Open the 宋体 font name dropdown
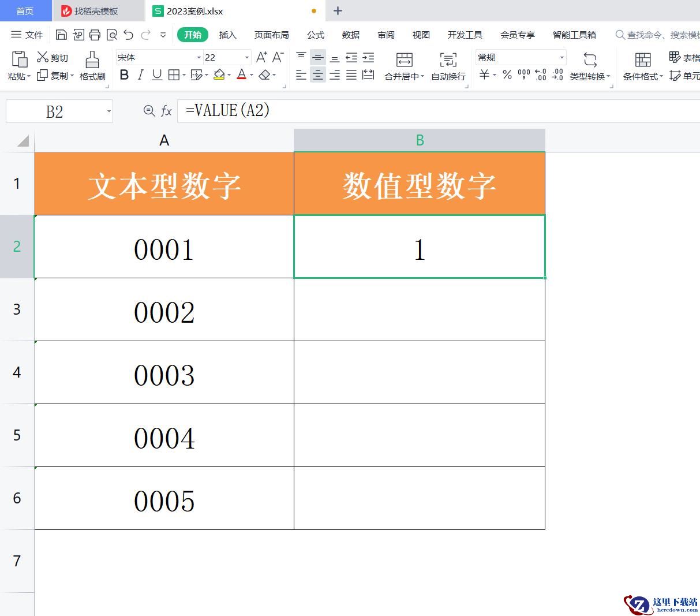This screenshot has width=700, height=616. click(x=199, y=57)
